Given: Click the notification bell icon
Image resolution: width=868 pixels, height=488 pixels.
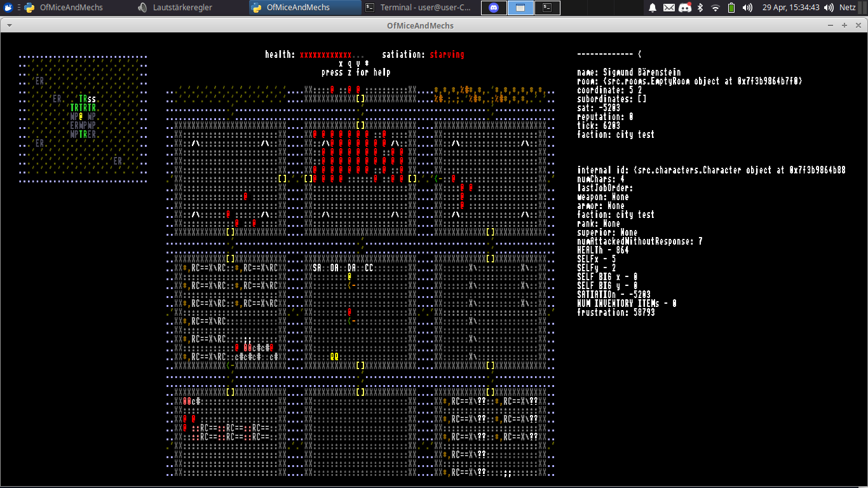Looking at the screenshot, I should pyautogui.click(x=652, y=8).
